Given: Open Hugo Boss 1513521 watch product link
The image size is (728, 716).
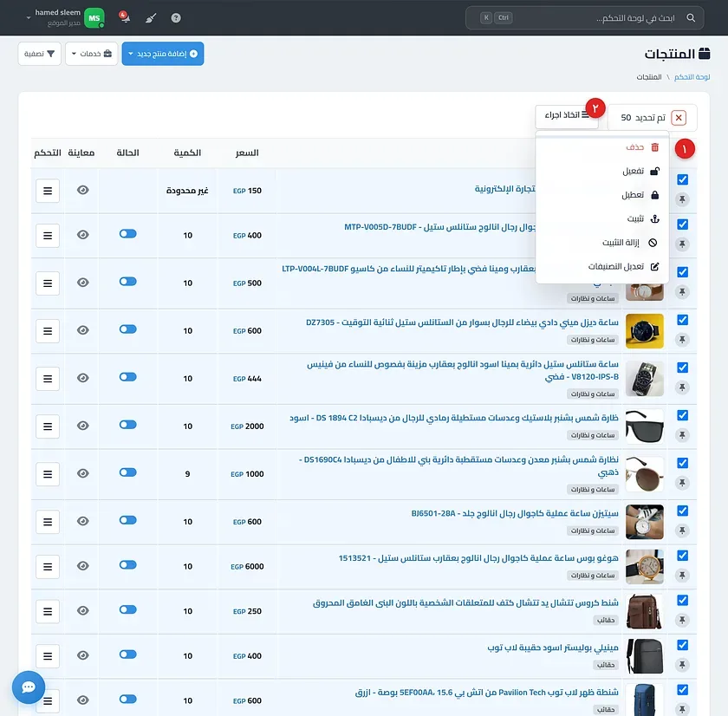Looking at the screenshot, I should 478,558.
